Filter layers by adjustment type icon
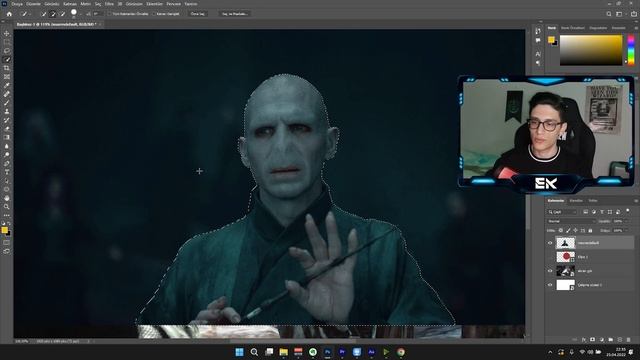640x360 pixels. (x=593, y=212)
